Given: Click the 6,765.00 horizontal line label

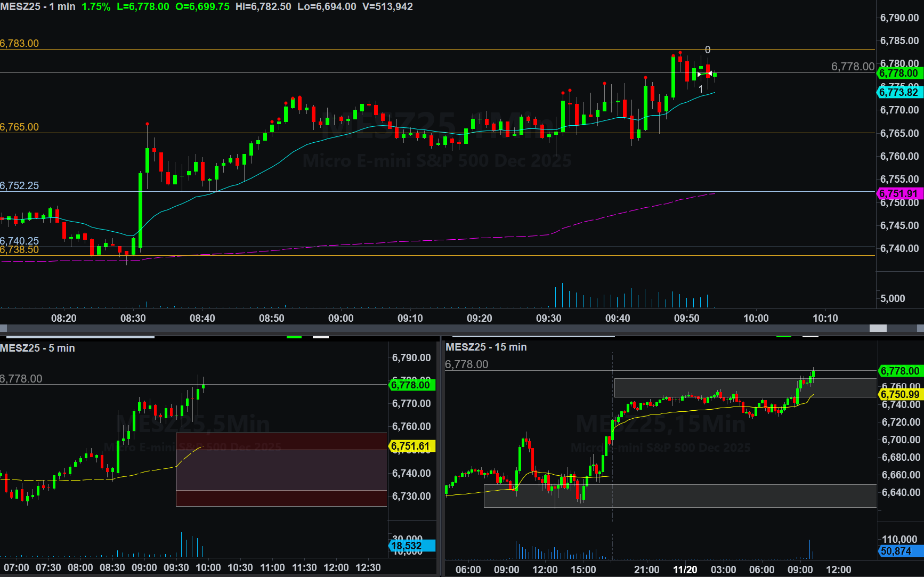Looking at the screenshot, I should coord(20,127).
